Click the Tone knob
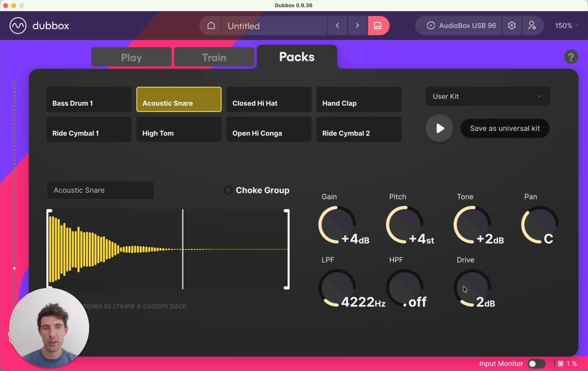The image size is (588, 371). point(472,225)
